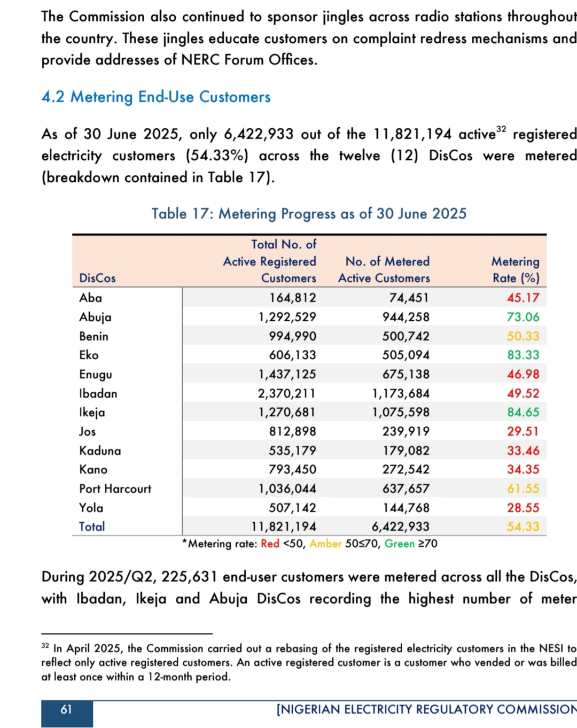The image size is (577, 728).
Task: Click the 'Amber' word in the legend
Action: [x=325, y=544]
